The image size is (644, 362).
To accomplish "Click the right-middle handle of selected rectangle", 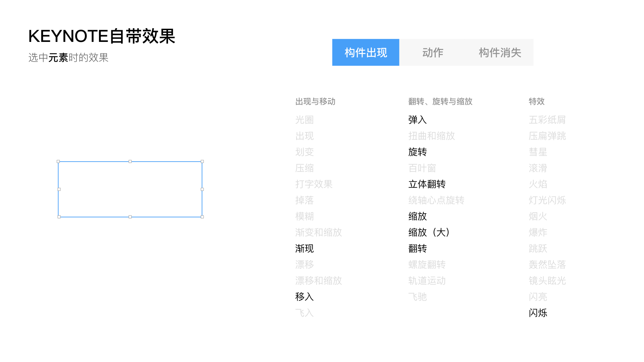I will 202,189.
